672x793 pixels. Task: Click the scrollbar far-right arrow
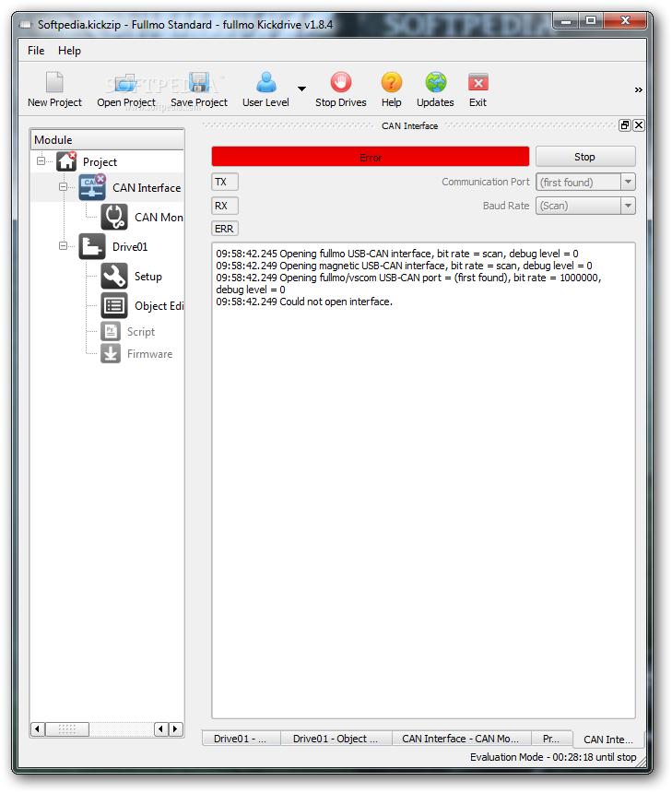click(x=175, y=728)
